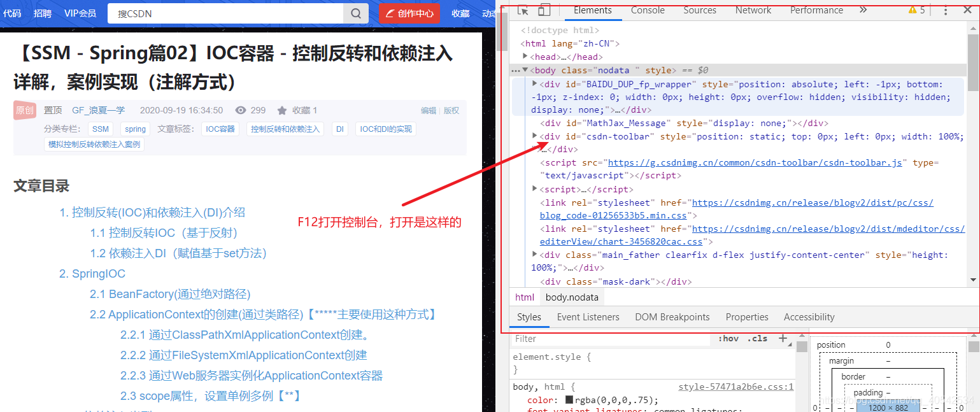Select the Styles subtab
Screen dimensions: 980x412
click(x=529, y=317)
